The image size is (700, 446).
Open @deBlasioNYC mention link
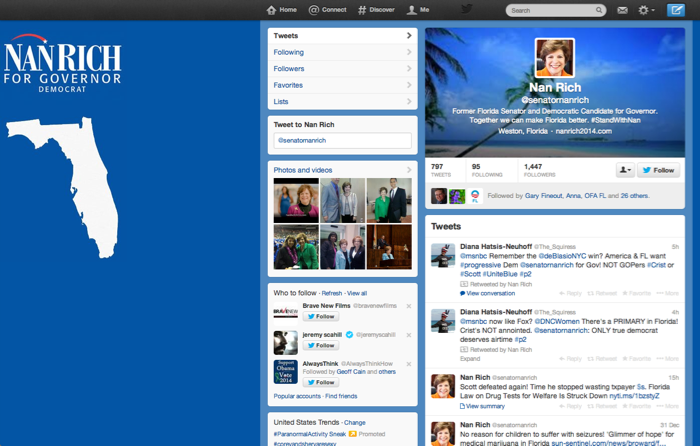[562, 256]
